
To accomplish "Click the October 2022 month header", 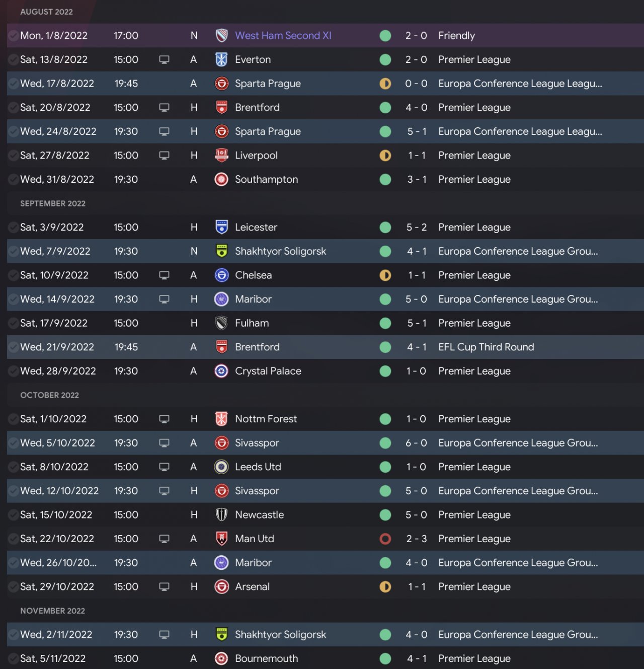I will pyautogui.click(x=49, y=395).
